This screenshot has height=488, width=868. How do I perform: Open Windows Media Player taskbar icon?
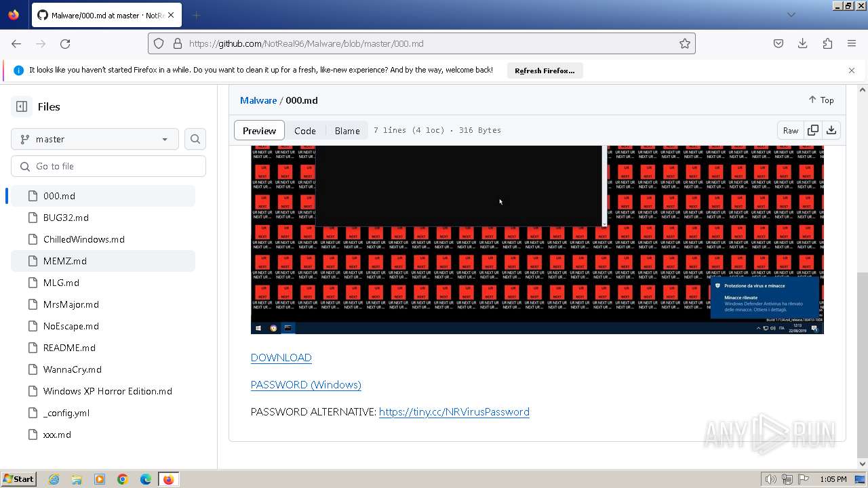(100, 479)
